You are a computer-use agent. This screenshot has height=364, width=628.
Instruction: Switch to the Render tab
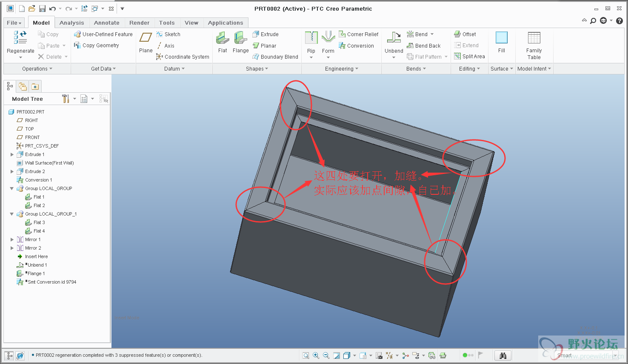[x=139, y=23]
